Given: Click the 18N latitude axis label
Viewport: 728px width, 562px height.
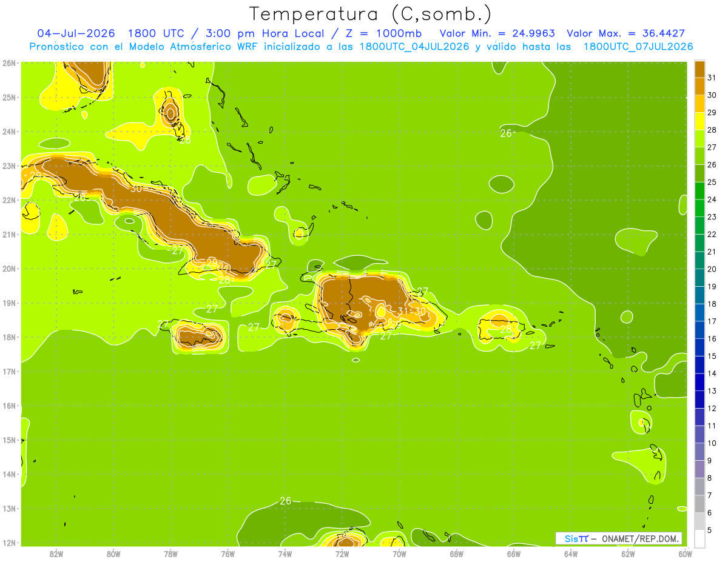Looking at the screenshot, I should (9, 337).
